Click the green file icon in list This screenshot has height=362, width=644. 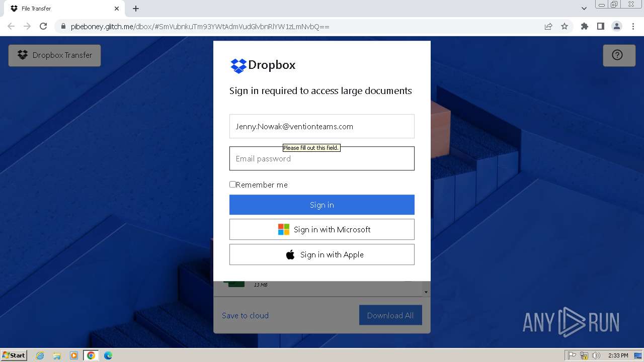point(234,284)
